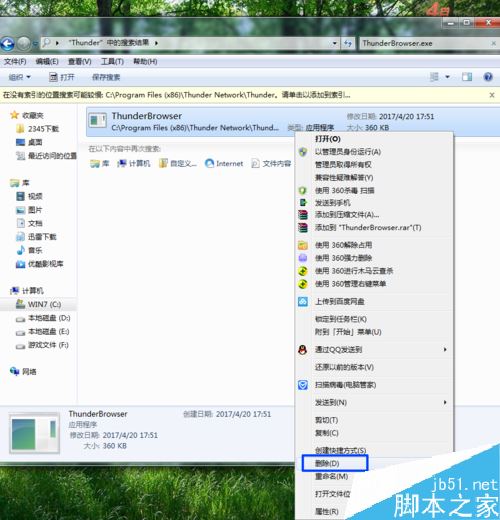Open the 2345下载 folder in favorites
This screenshot has height=520, width=500.
click(x=38, y=129)
